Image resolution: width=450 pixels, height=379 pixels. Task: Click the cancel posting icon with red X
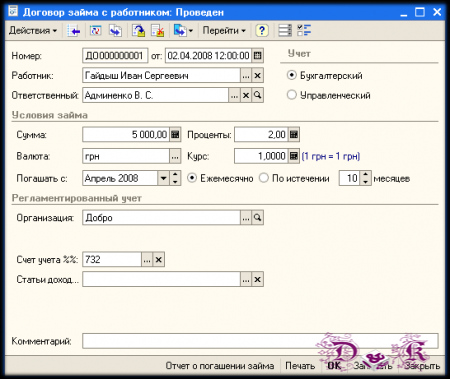pyautogui.click(x=158, y=31)
